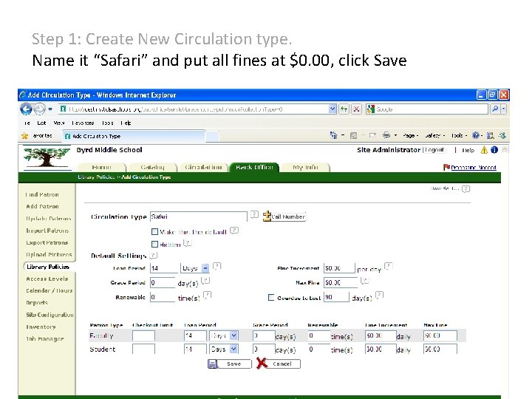Enable Make this the default checkbox

pos(154,232)
